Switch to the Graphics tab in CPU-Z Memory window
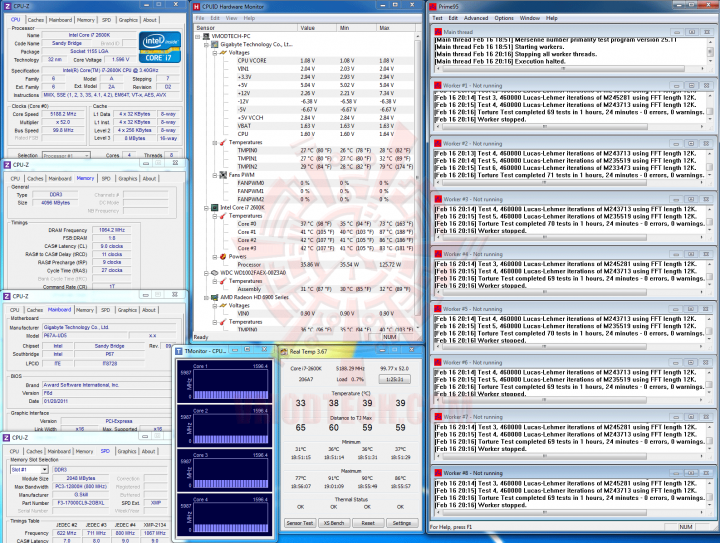Viewport: 720px width, 543px height. [x=128, y=179]
